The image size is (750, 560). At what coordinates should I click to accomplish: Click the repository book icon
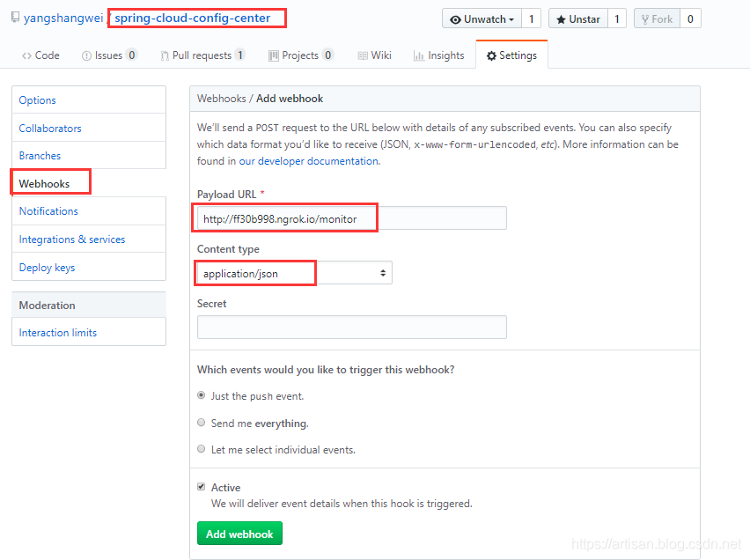15,18
